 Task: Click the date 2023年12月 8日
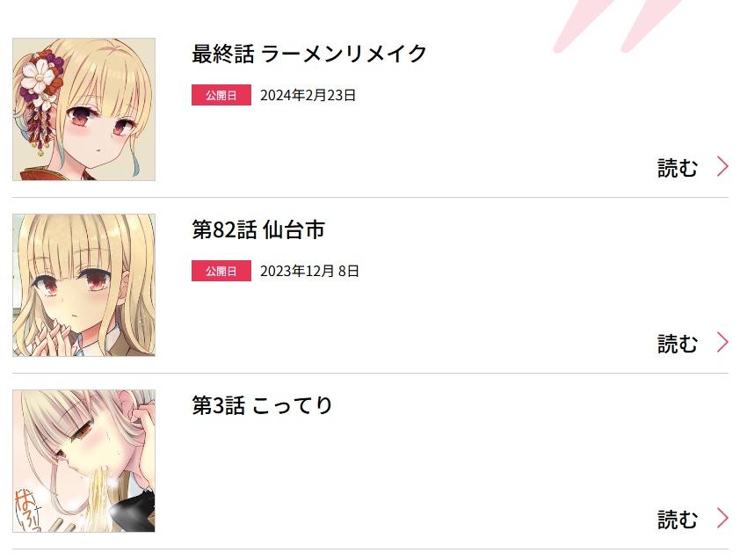[x=309, y=271]
